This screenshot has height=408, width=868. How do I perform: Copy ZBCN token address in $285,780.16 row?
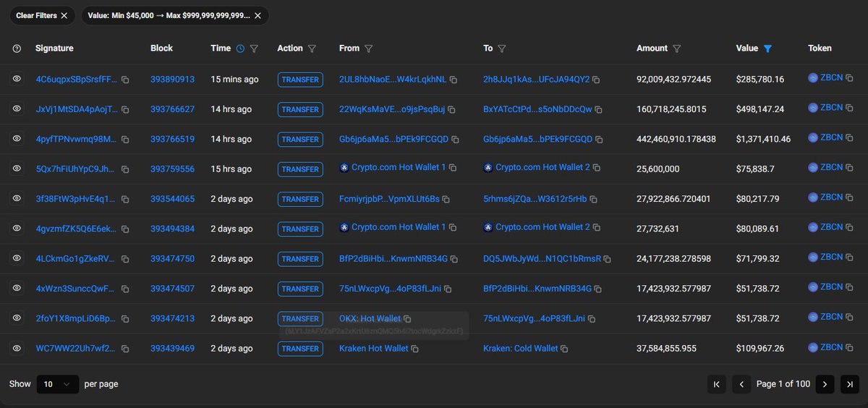pos(850,79)
